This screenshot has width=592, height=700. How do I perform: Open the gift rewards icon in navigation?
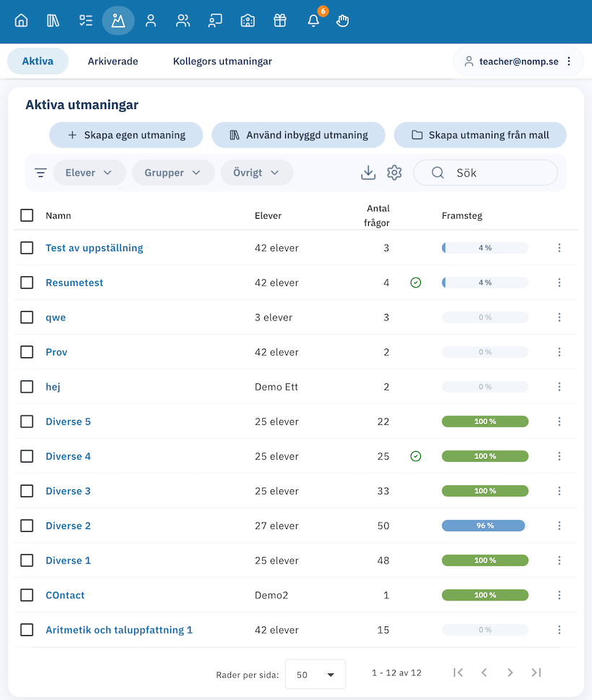[280, 20]
